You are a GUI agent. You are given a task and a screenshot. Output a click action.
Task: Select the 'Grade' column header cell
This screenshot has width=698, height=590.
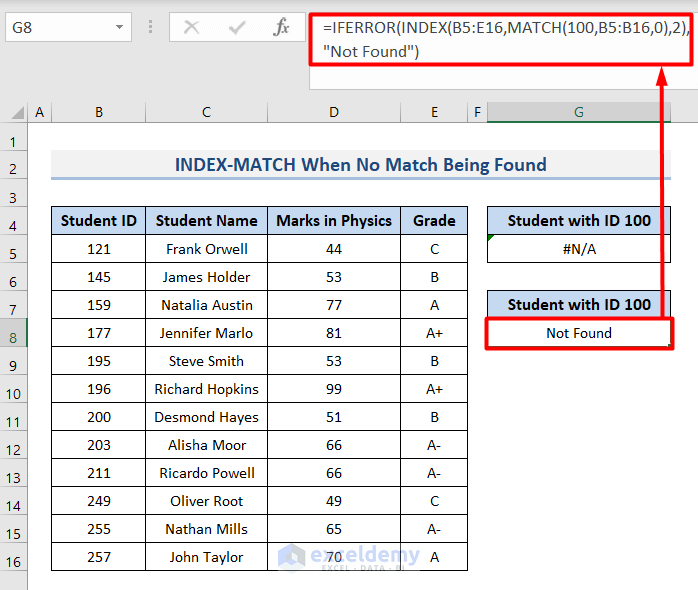434,221
